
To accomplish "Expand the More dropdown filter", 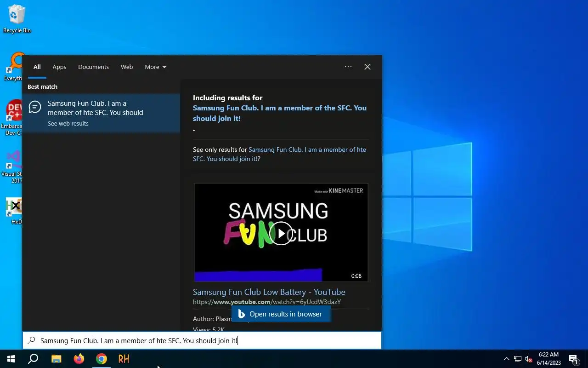I will [156, 67].
